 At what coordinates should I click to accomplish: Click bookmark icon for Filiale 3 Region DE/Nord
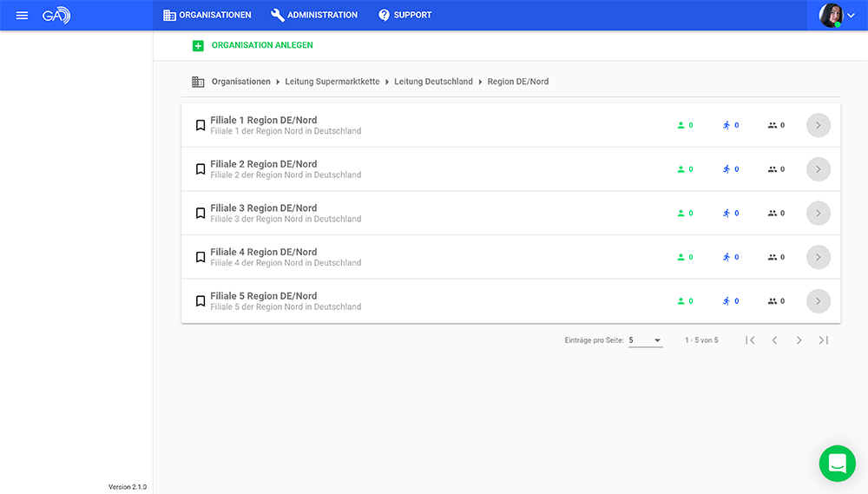(201, 213)
